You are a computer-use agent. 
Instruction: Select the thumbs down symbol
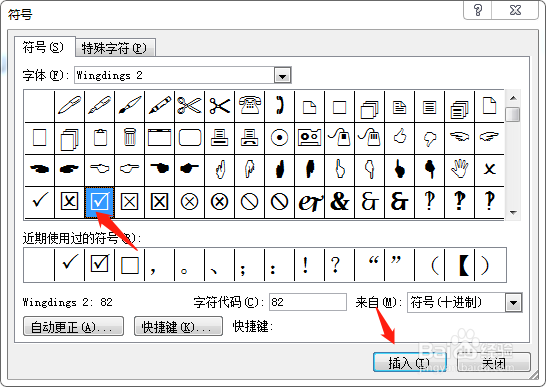click(x=430, y=138)
